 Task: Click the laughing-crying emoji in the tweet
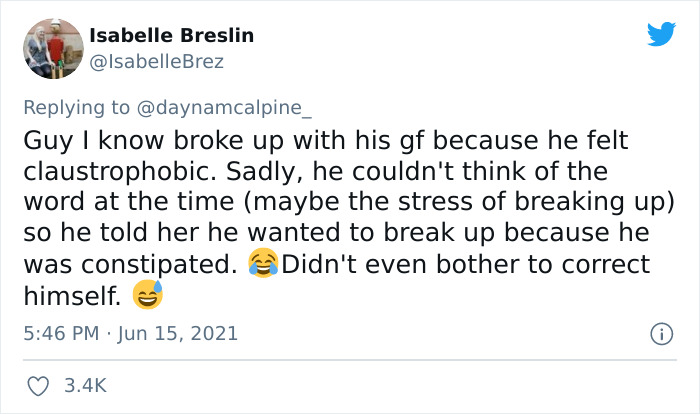click(261, 267)
